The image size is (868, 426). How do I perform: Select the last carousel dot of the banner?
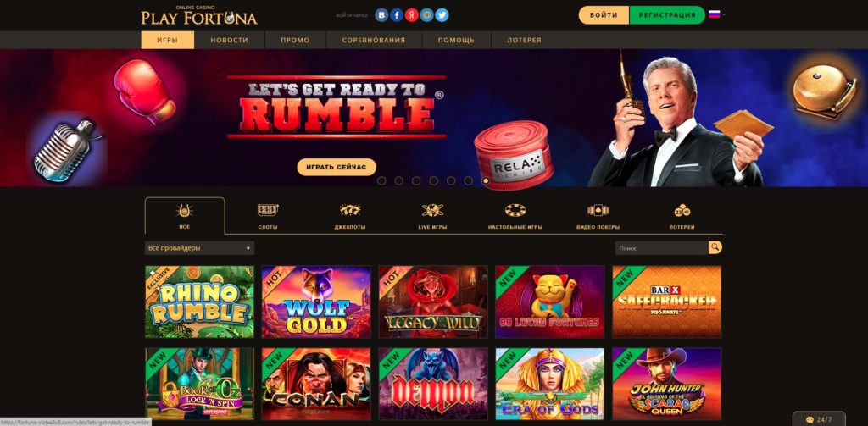486,180
